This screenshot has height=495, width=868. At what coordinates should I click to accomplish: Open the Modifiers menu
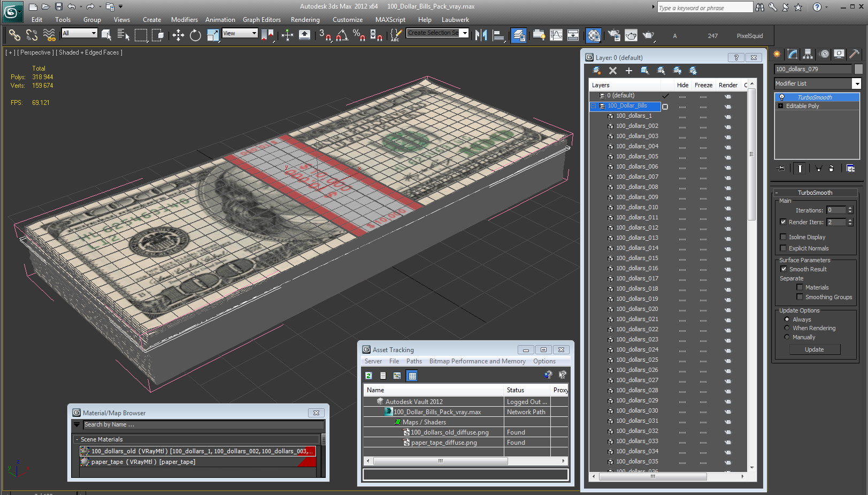pos(185,20)
